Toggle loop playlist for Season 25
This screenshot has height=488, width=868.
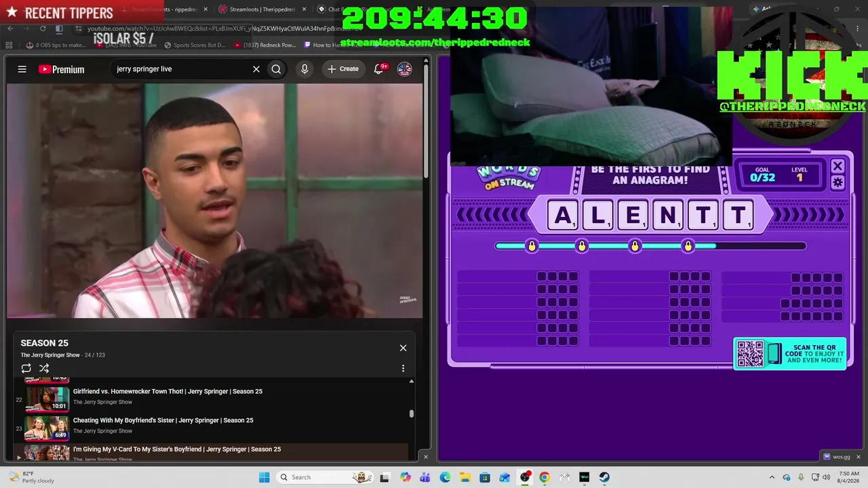(26, 368)
